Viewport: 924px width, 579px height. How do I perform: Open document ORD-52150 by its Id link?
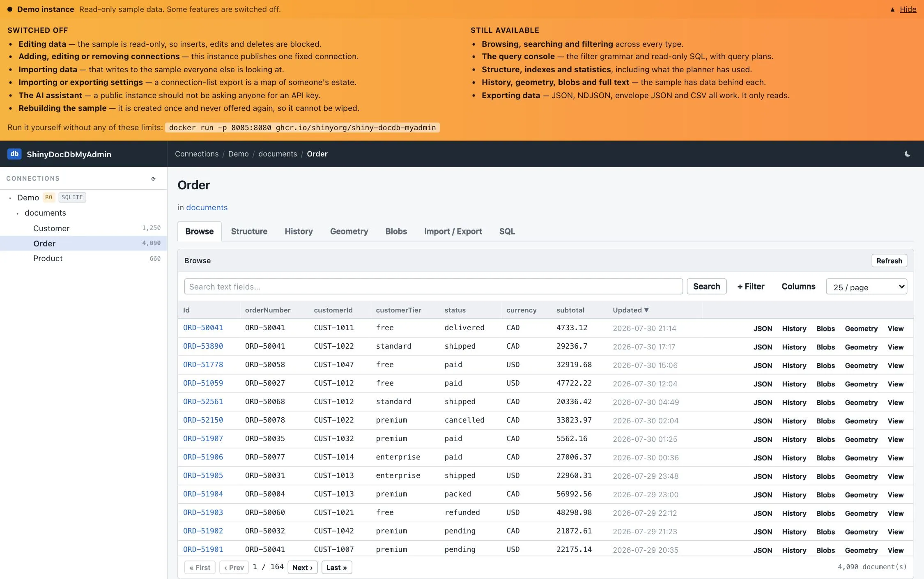click(203, 420)
